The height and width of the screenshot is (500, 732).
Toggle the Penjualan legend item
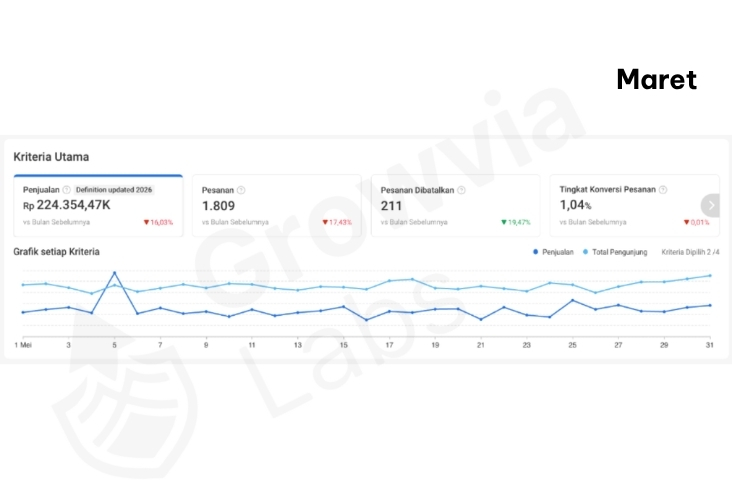[x=553, y=252]
